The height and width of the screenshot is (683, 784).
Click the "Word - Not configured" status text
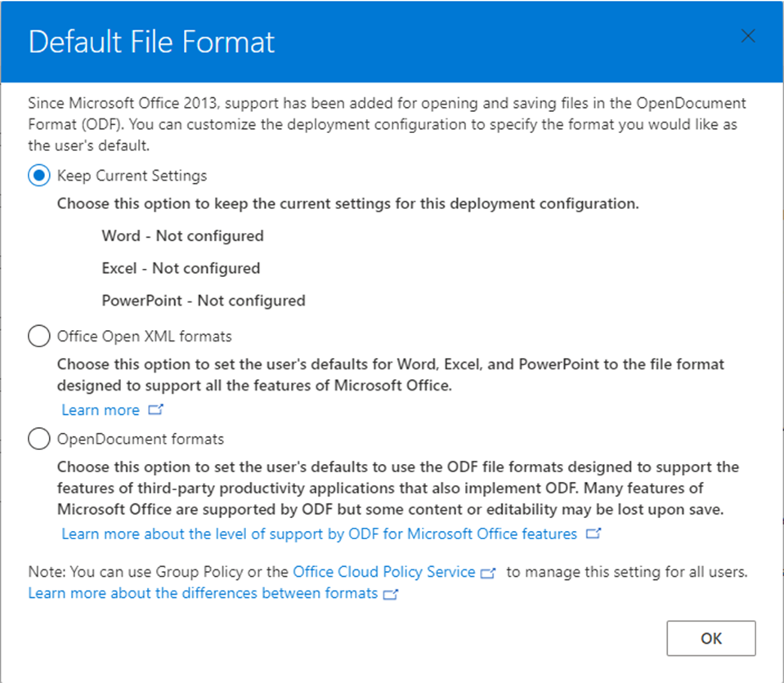pyautogui.click(x=181, y=235)
